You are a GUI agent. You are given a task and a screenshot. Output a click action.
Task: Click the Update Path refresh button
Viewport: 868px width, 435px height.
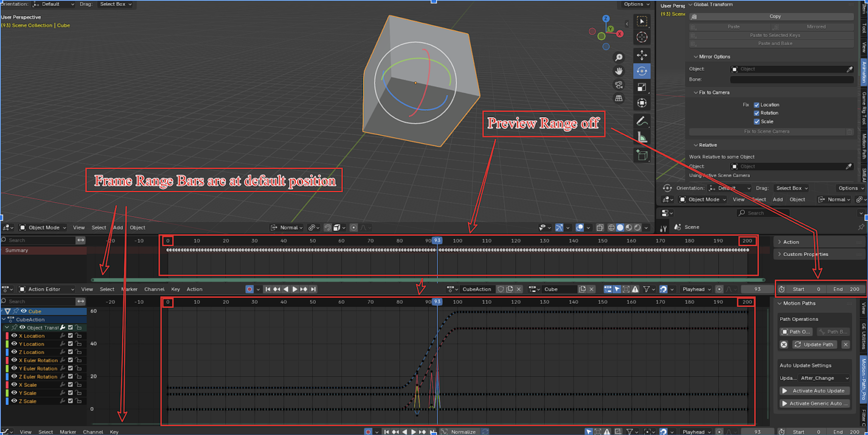coord(815,345)
